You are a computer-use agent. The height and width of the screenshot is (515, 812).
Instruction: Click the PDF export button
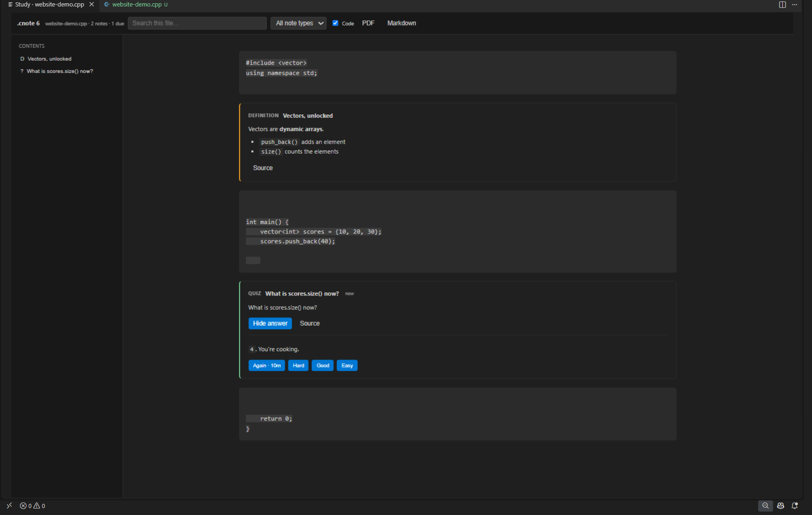(368, 23)
